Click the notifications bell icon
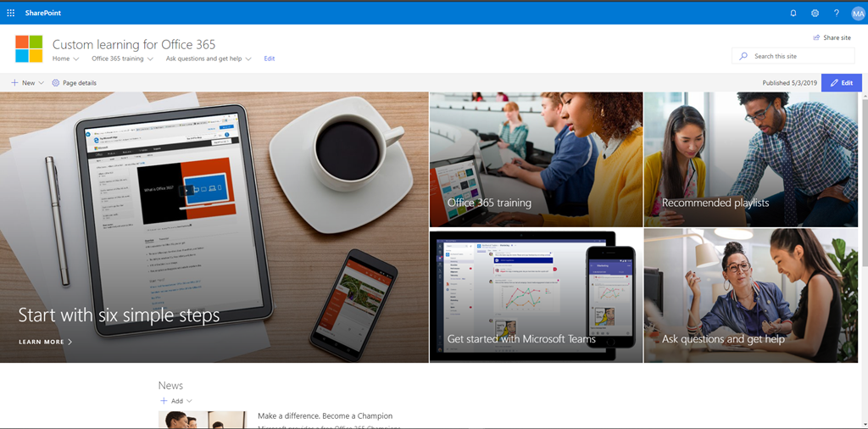 [793, 13]
